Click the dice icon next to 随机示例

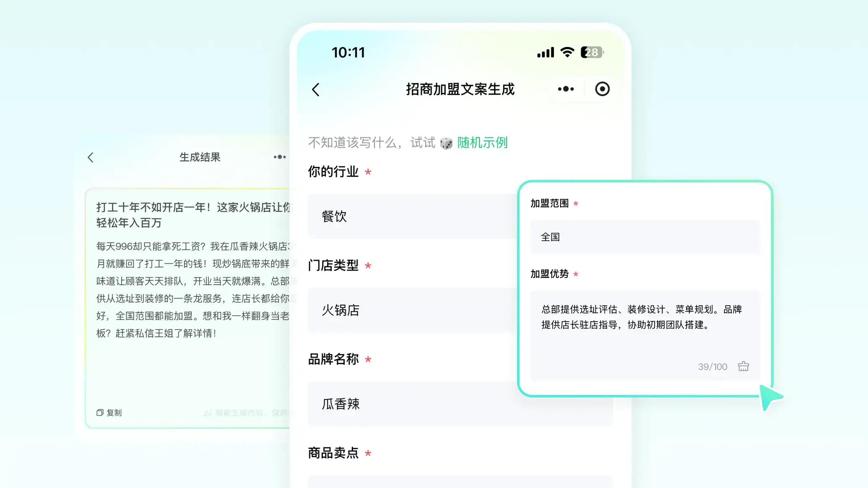[x=446, y=143]
